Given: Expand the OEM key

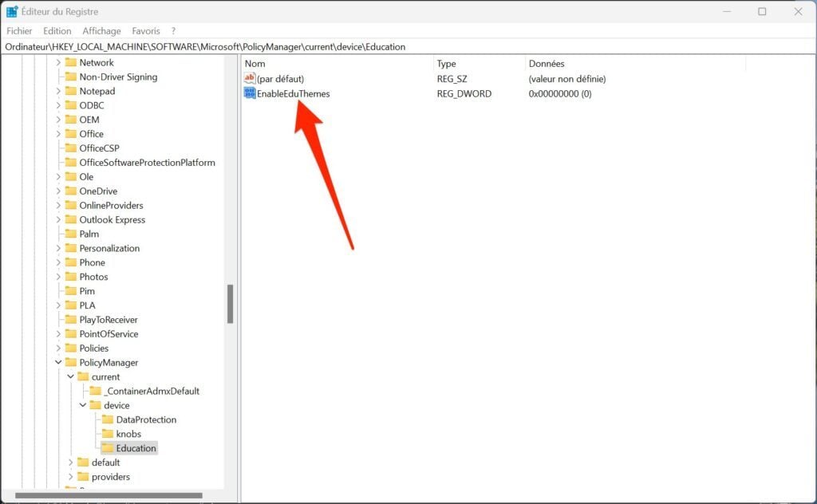Looking at the screenshot, I should [x=58, y=120].
